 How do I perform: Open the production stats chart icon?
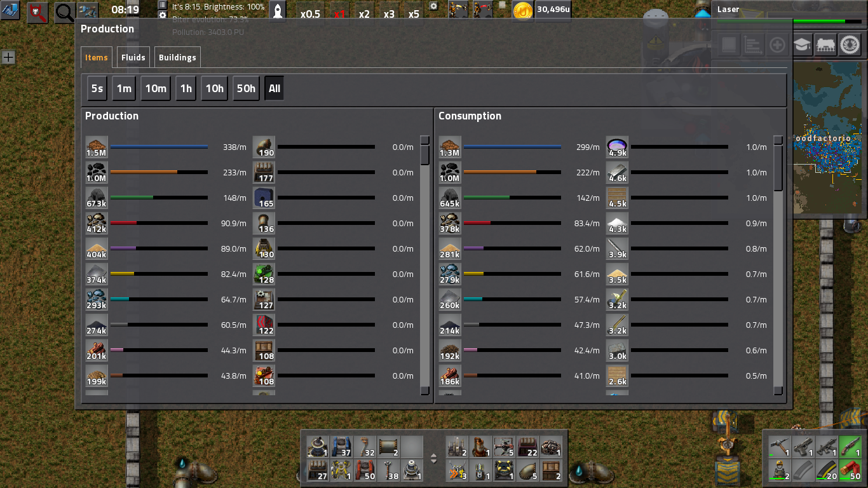pyautogui.click(x=753, y=44)
